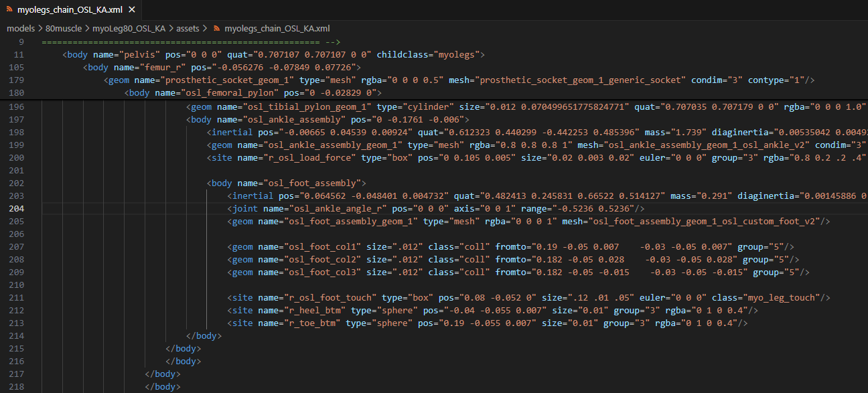Click line number 179 in sticky header

(x=17, y=80)
